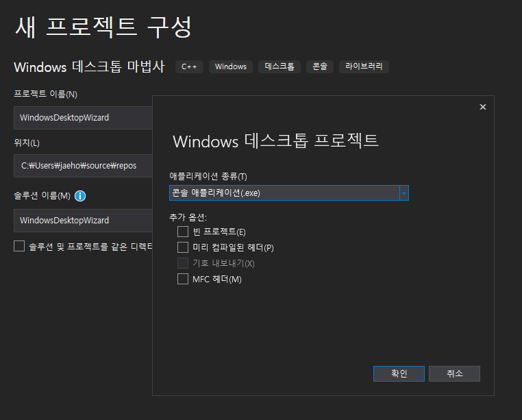Check the MFC 헤더(M) option

[183, 279]
